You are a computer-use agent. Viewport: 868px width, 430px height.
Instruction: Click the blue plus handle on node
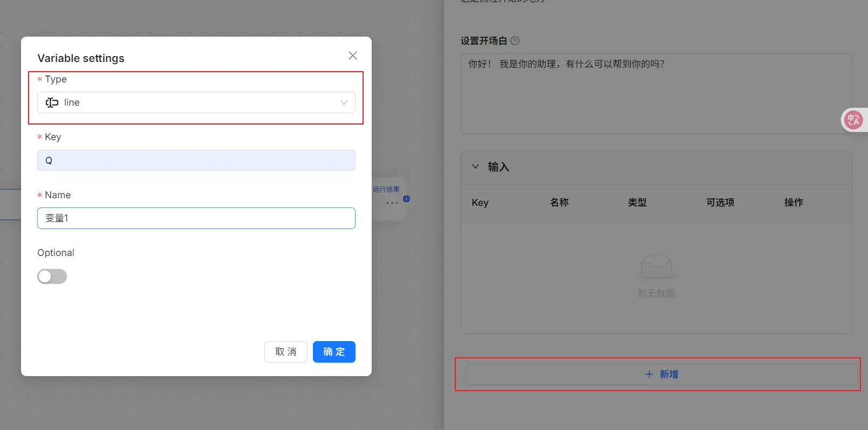pyautogui.click(x=407, y=199)
